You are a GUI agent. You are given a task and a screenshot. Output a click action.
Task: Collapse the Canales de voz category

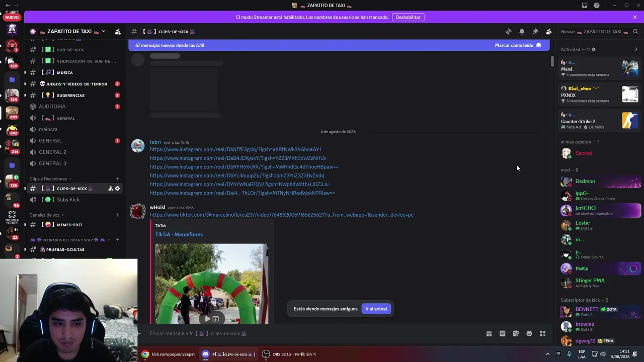point(46,215)
